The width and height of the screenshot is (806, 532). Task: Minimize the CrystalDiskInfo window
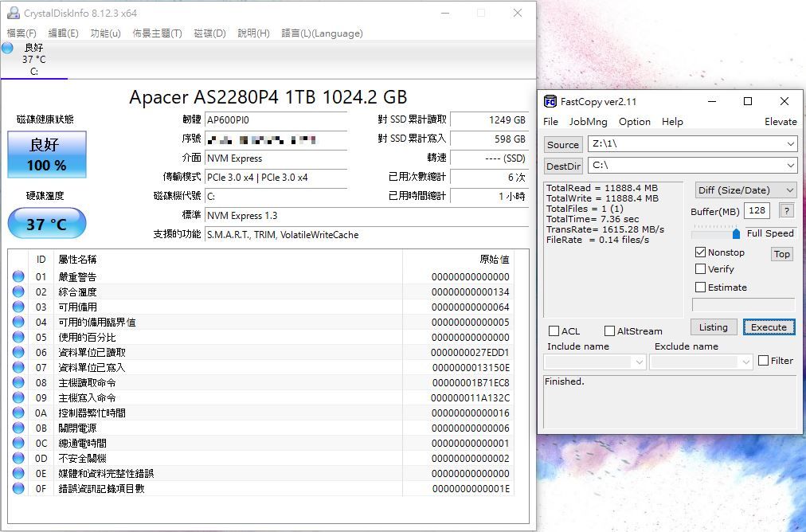[x=445, y=13]
